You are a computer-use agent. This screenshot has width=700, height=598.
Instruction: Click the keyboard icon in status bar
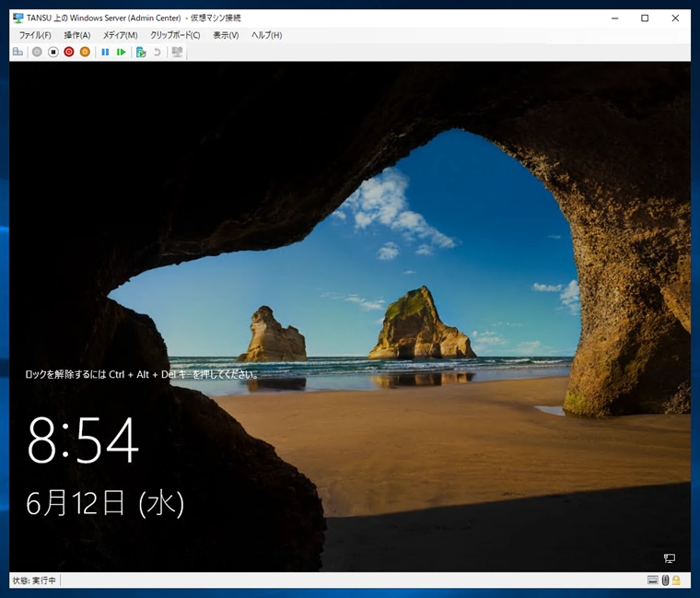pyautogui.click(x=653, y=580)
